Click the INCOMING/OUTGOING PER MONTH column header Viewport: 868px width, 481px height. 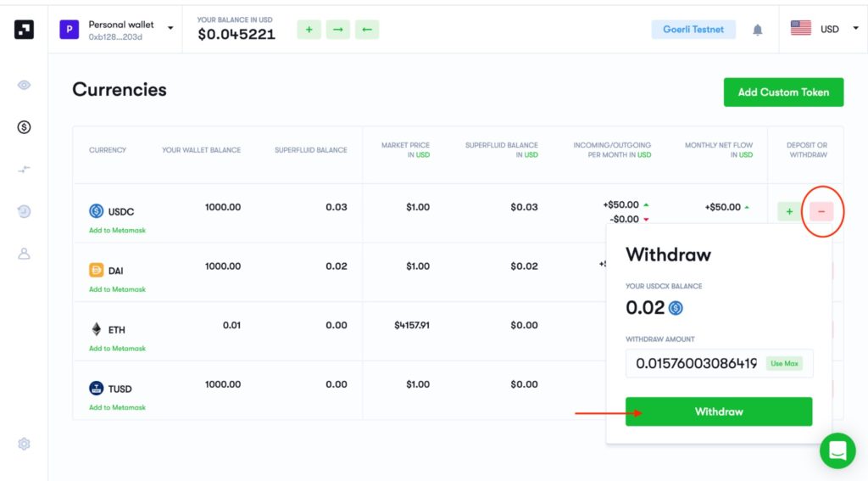point(612,150)
